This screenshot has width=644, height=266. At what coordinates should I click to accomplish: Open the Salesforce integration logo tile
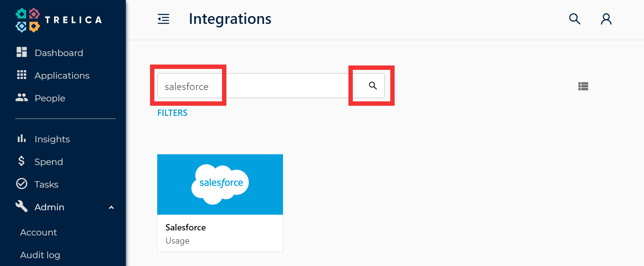pos(220,184)
